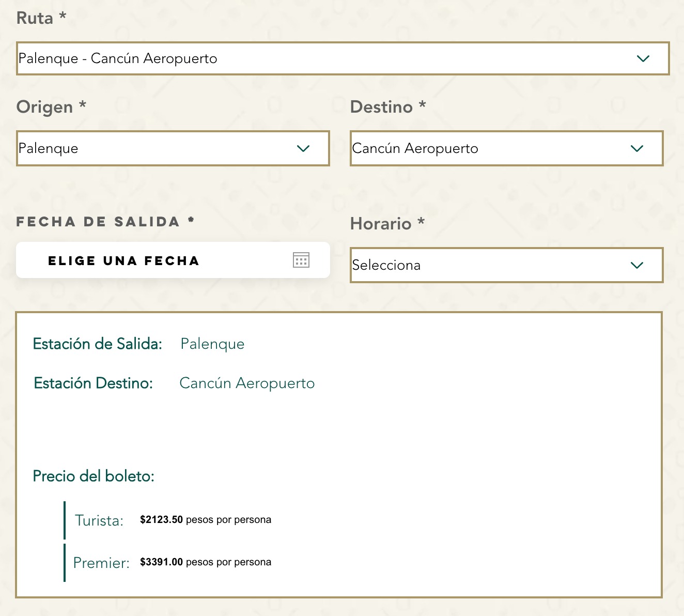The image size is (684, 616).
Task: Click the chevron arrow in Destino field
Action: click(x=636, y=148)
